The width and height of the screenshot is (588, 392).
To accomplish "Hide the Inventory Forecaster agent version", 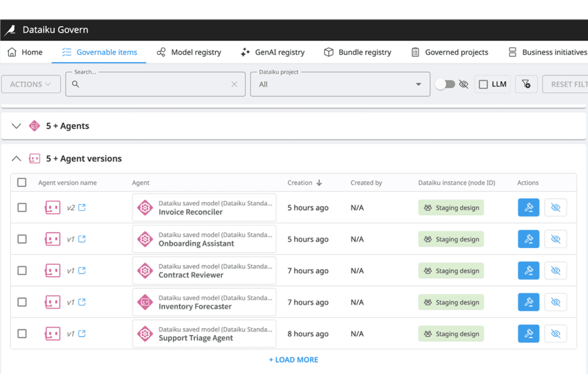I will 555,302.
